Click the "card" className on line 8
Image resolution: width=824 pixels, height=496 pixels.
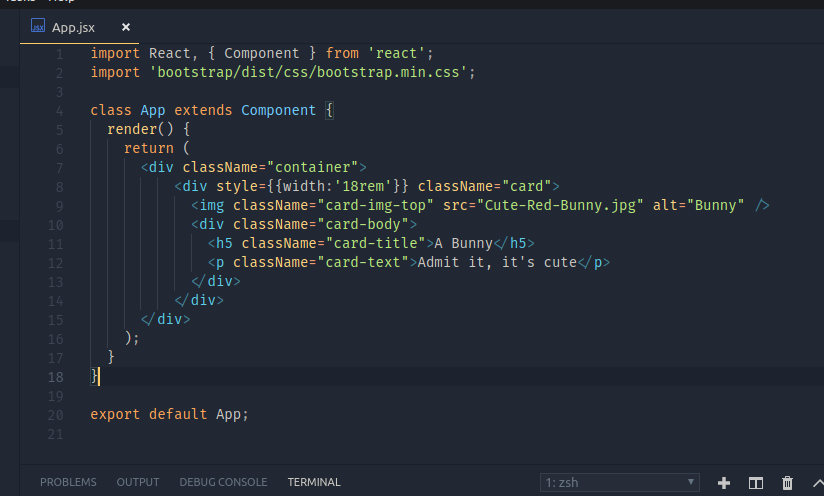527,186
